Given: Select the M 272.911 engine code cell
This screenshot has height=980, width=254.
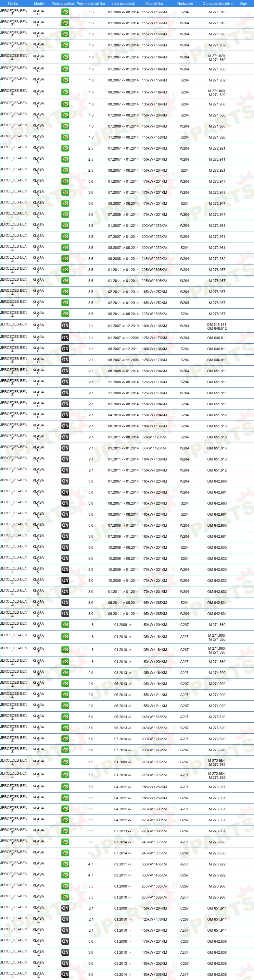Looking at the screenshot, I should (217, 159).
